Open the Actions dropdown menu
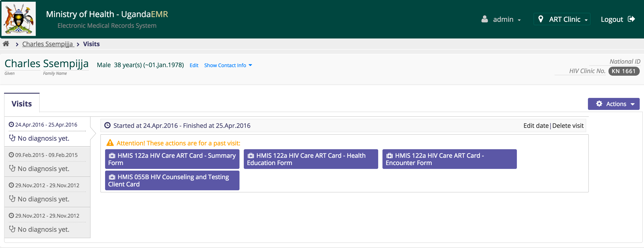Viewport: 644px width, 248px height. click(x=613, y=104)
